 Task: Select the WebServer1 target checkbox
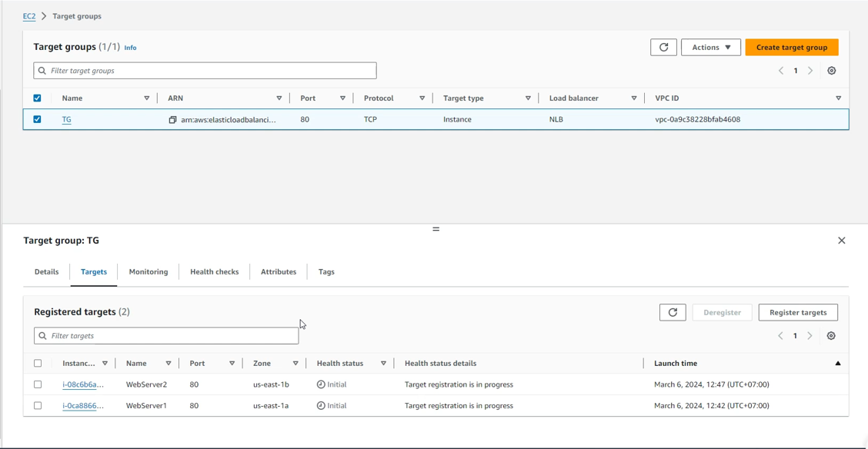pyautogui.click(x=38, y=406)
